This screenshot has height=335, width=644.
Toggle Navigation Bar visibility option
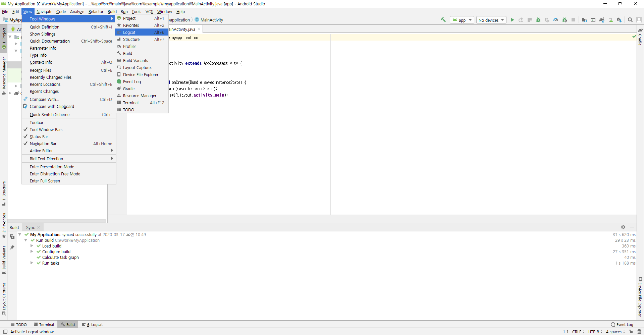click(69, 144)
